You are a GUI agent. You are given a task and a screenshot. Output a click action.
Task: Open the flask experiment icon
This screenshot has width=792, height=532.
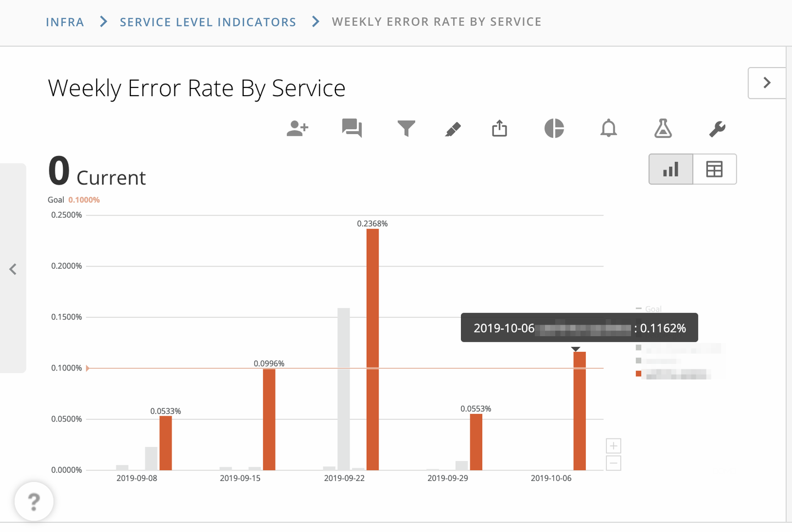coord(663,129)
